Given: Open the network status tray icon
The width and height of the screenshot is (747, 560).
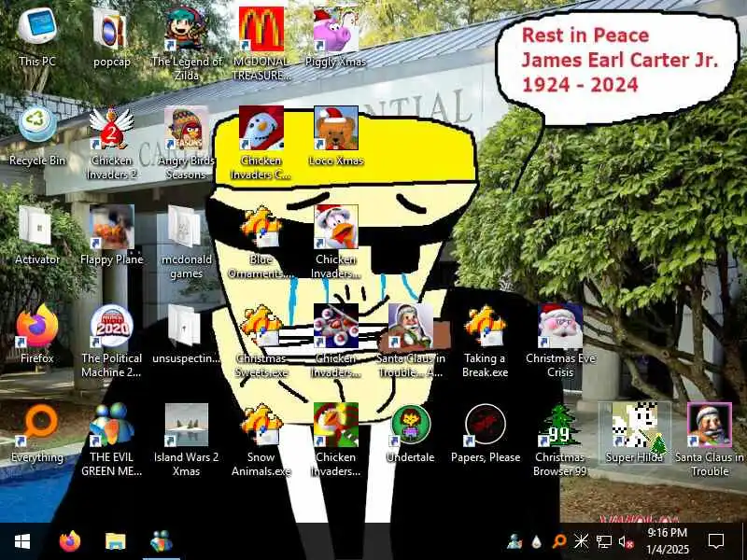Looking at the screenshot, I should (604, 541).
